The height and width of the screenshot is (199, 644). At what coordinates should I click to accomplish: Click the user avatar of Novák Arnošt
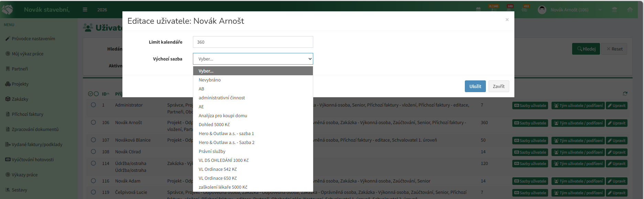[x=542, y=10]
